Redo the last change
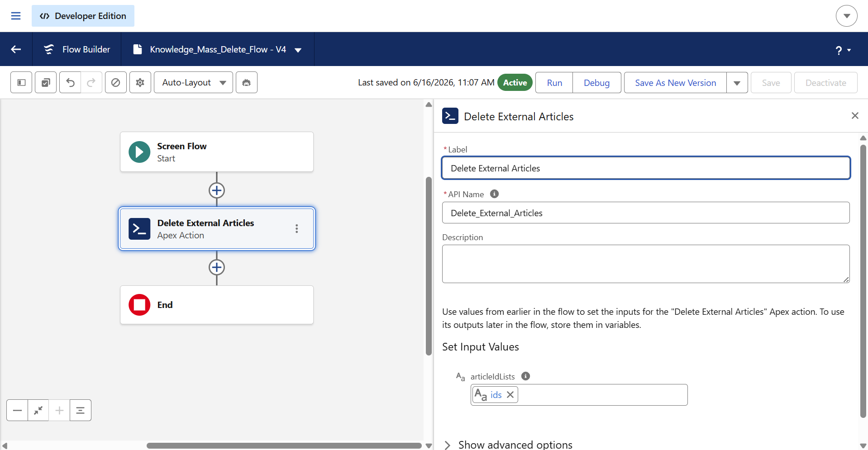 (x=91, y=82)
